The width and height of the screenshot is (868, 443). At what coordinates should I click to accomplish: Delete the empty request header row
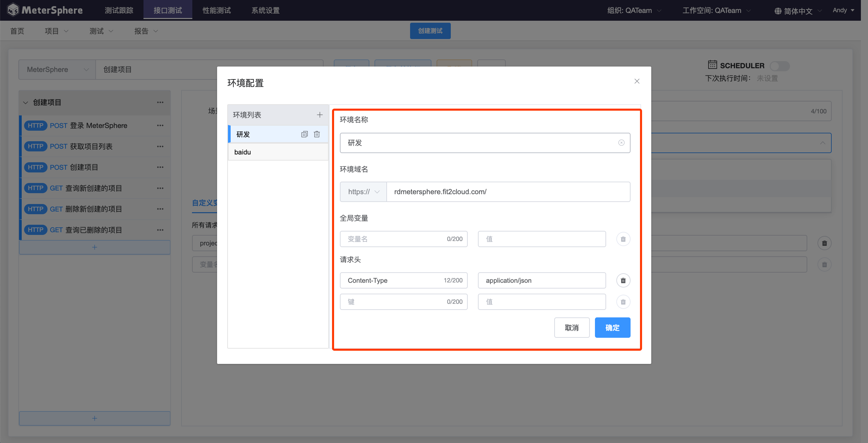pos(623,302)
